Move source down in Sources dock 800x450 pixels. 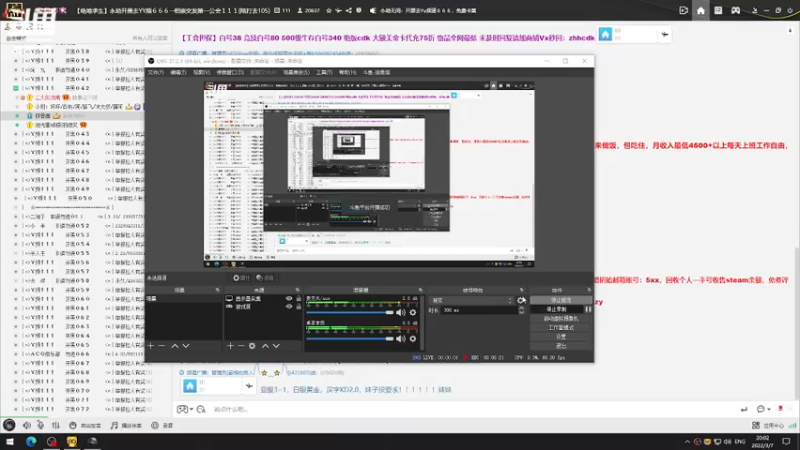pyautogui.click(x=276, y=346)
